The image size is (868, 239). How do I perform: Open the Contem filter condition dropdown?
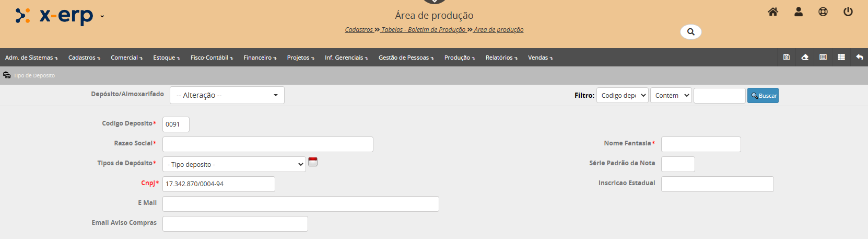671,95
